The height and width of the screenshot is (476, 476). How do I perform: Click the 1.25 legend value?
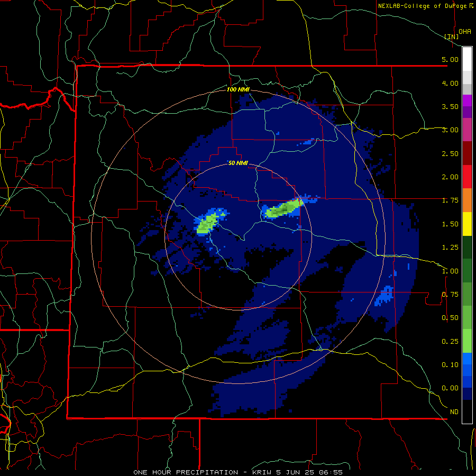coord(450,248)
